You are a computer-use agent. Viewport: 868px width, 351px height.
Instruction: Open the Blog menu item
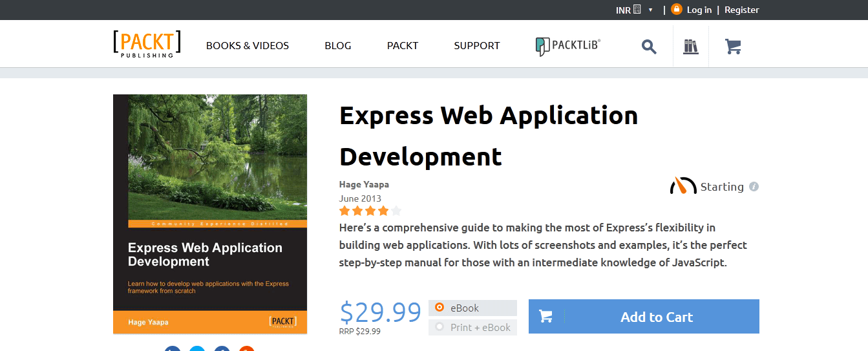click(338, 46)
